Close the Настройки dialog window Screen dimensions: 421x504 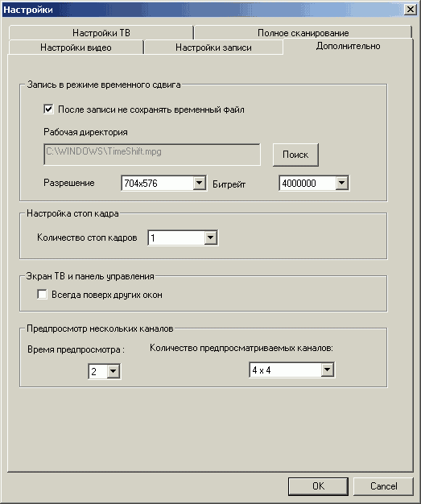point(411,10)
